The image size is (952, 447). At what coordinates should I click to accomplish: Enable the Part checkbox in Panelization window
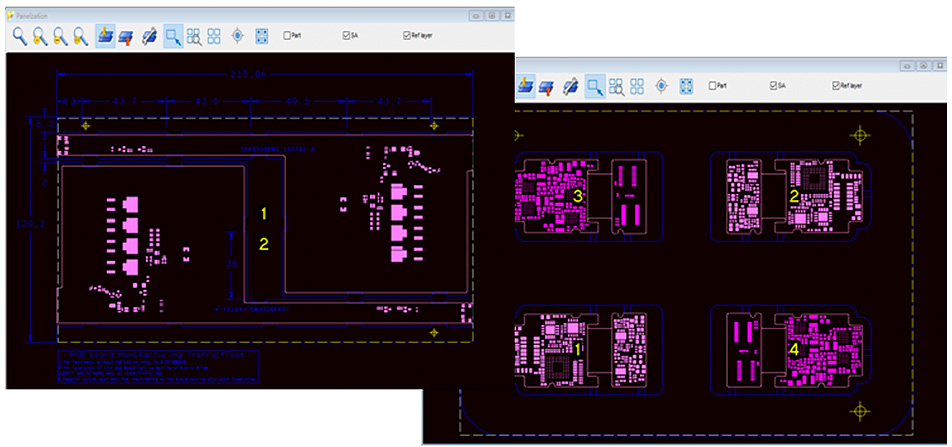point(288,36)
